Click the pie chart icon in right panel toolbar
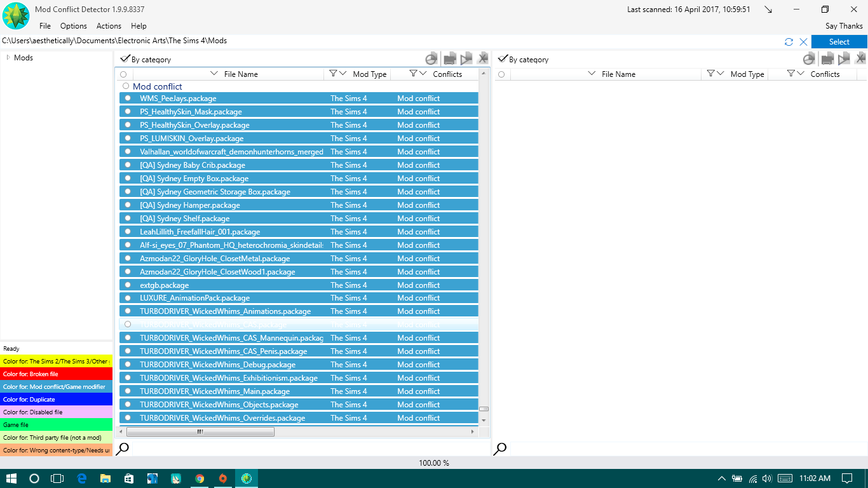This screenshot has width=868, height=488. click(809, 58)
